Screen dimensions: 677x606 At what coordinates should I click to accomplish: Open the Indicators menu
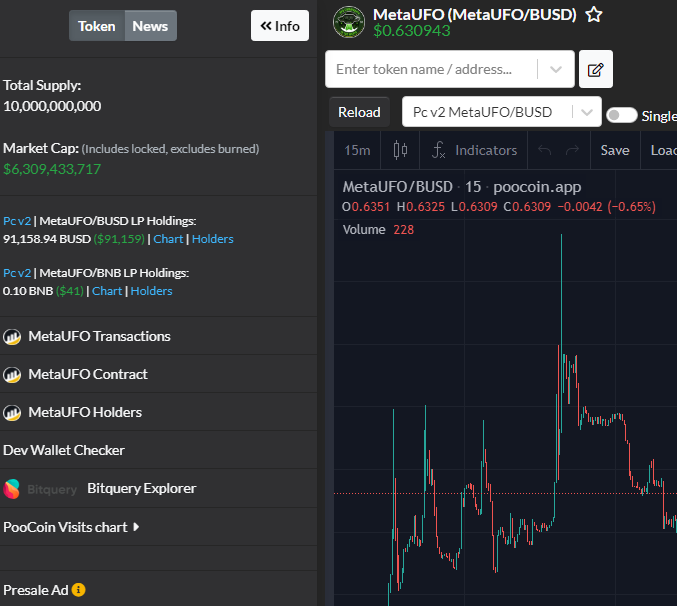click(x=474, y=150)
